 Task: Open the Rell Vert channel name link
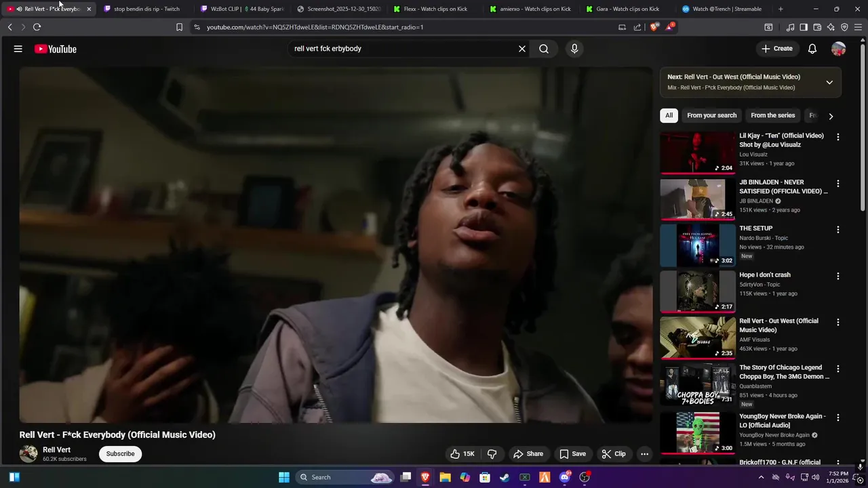tap(56, 450)
